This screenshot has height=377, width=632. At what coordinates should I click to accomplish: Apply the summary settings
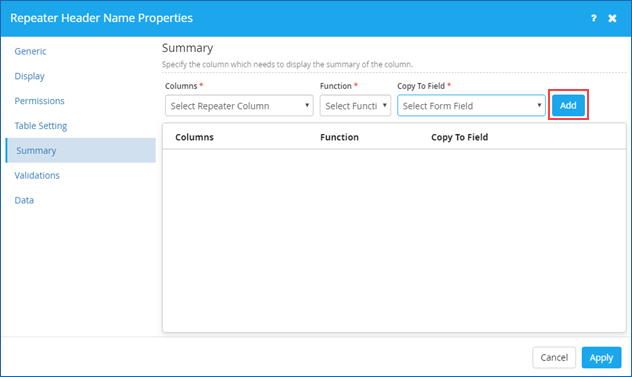point(601,357)
